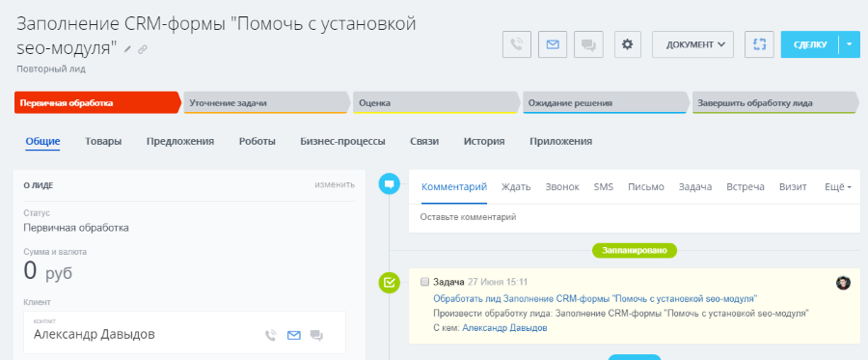Click the email envelope button in header

[553, 44]
